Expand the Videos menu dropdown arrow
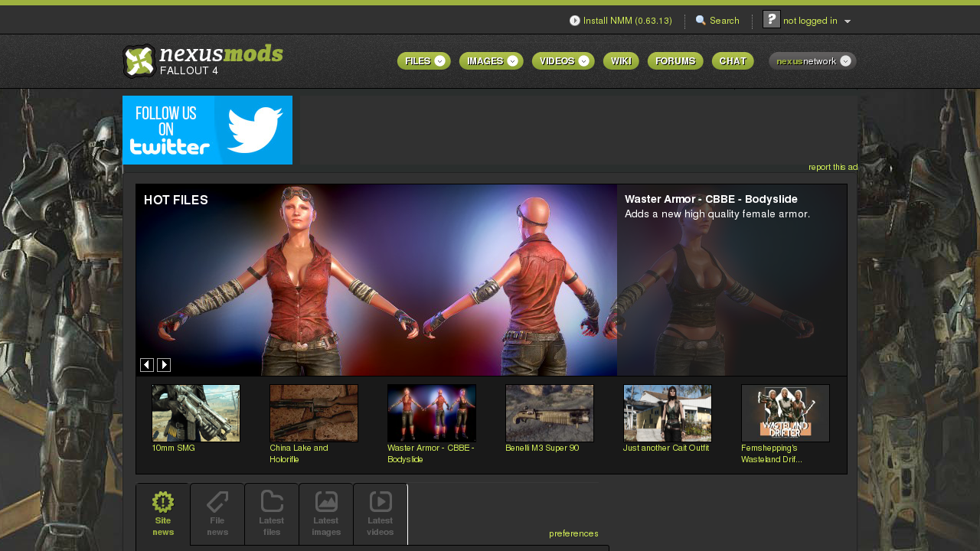Viewport: 980px width, 551px height. 584,61
